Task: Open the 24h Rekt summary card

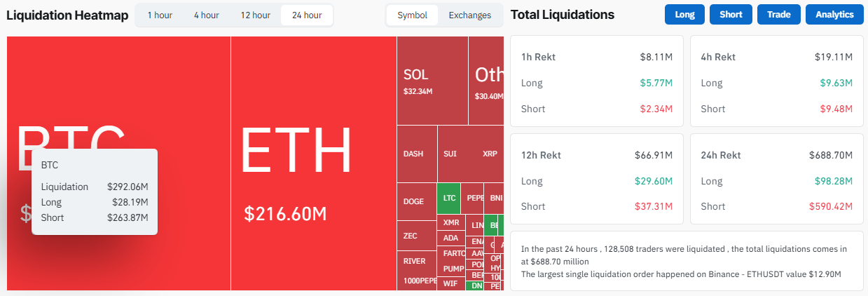Action: coord(776,179)
